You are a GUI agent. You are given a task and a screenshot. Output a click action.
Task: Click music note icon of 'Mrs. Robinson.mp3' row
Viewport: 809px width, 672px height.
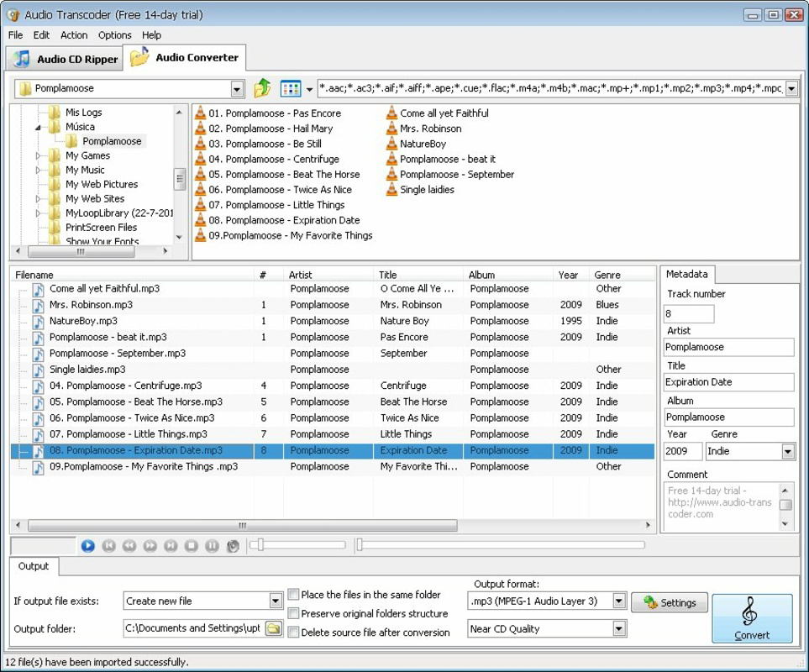[x=38, y=305]
